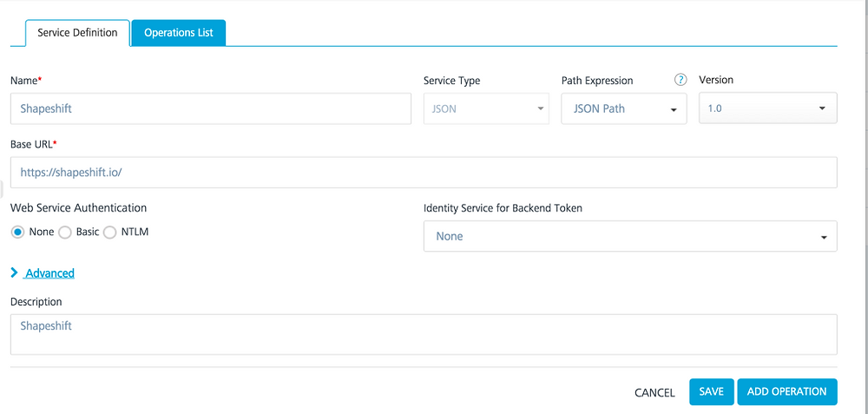Open Identity Service for Backend Token dropdown

(x=630, y=236)
